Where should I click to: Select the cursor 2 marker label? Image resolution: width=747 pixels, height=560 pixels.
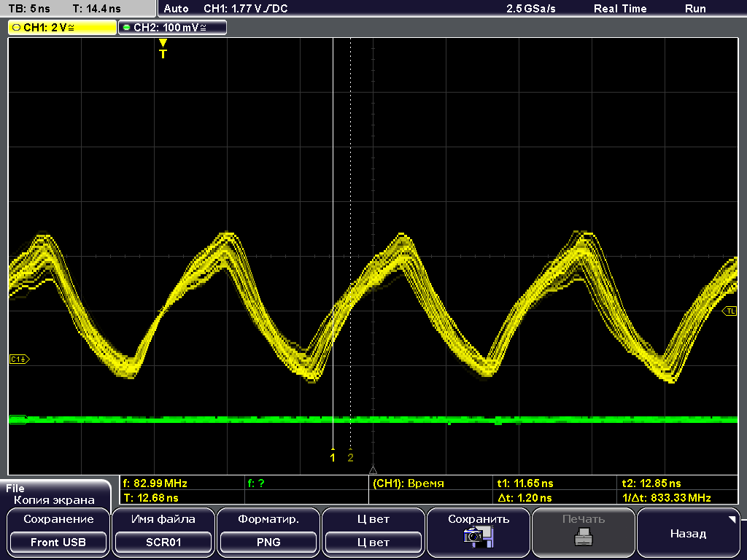tap(350, 457)
